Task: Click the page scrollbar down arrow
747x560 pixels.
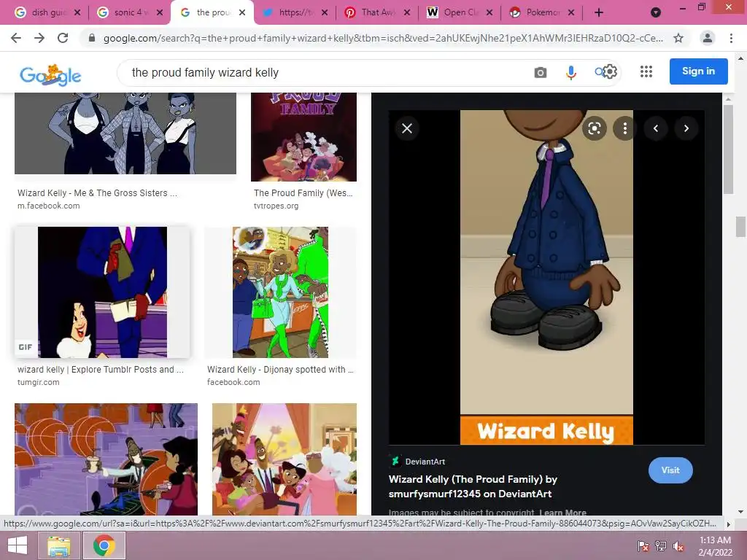Action: click(740, 513)
